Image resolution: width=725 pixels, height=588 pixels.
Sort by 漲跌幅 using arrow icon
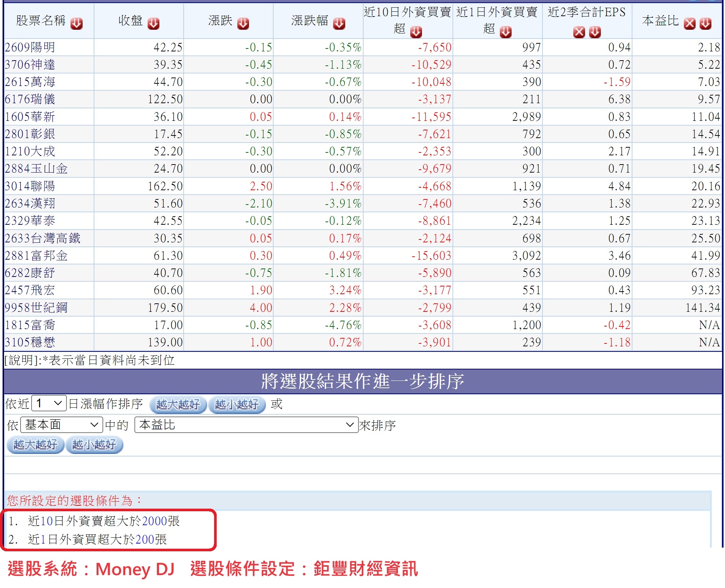coord(339,24)
